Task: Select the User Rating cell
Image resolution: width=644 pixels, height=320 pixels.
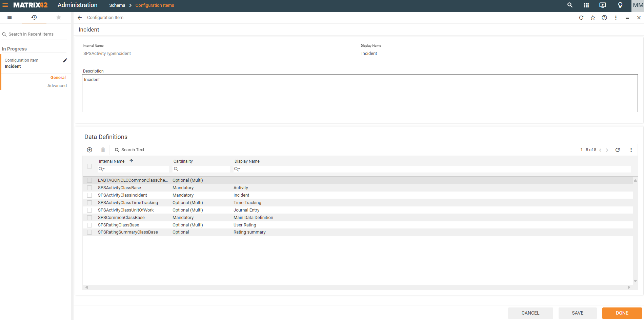Action: (245, 225)
